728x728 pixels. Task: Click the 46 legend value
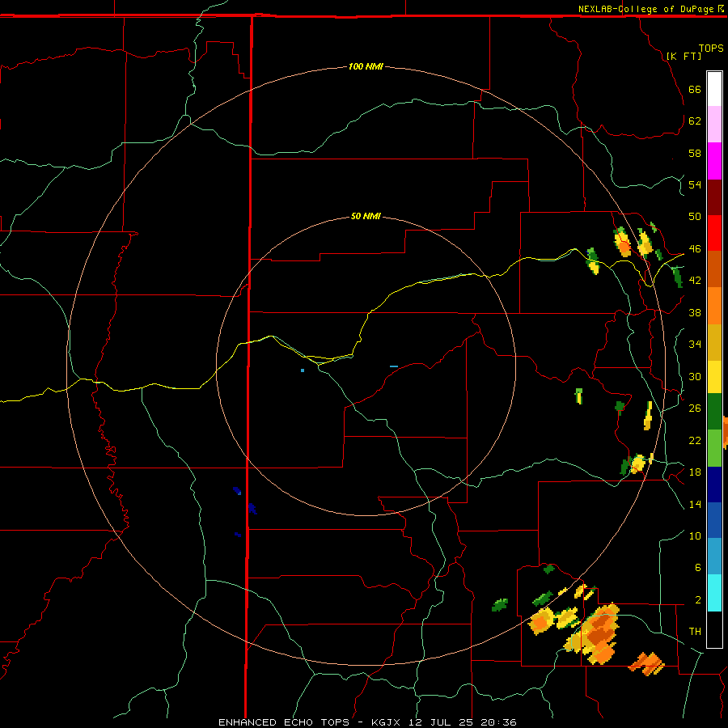695,248
